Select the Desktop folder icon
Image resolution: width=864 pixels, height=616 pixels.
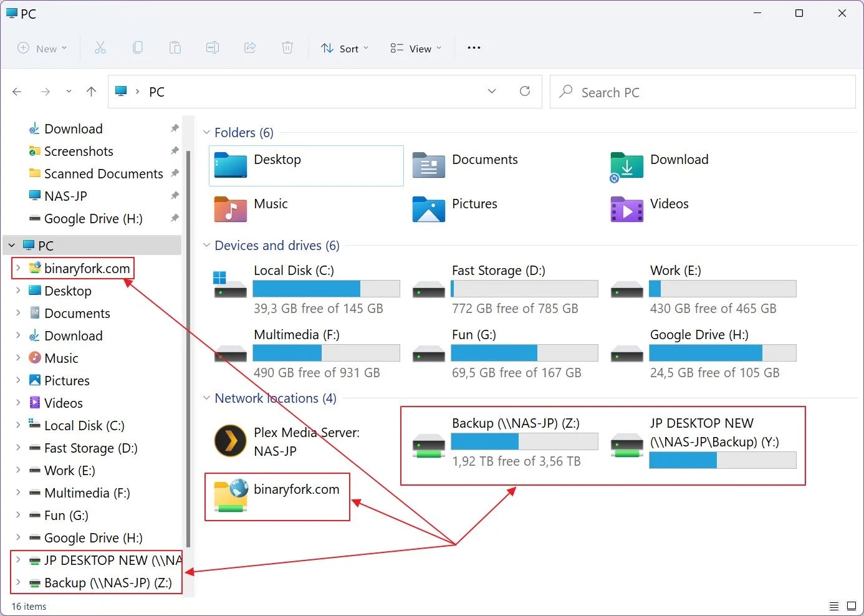[x=231, y=166]
